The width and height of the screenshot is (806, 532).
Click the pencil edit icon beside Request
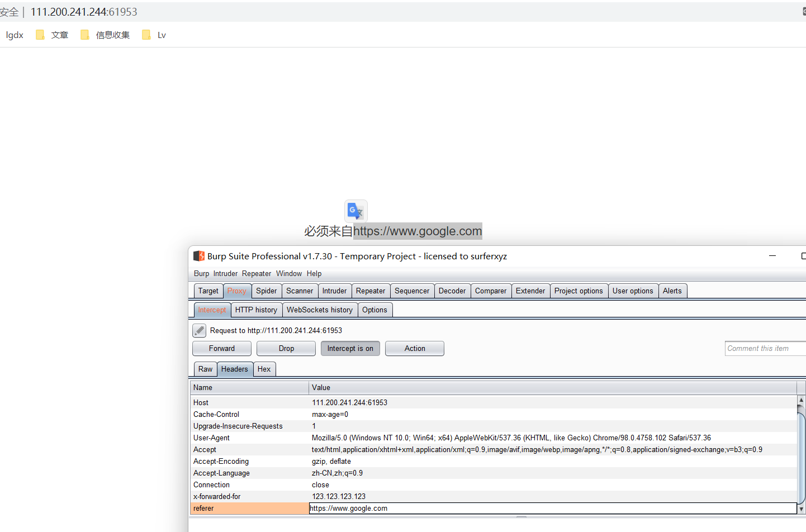(x=199, y=330)
